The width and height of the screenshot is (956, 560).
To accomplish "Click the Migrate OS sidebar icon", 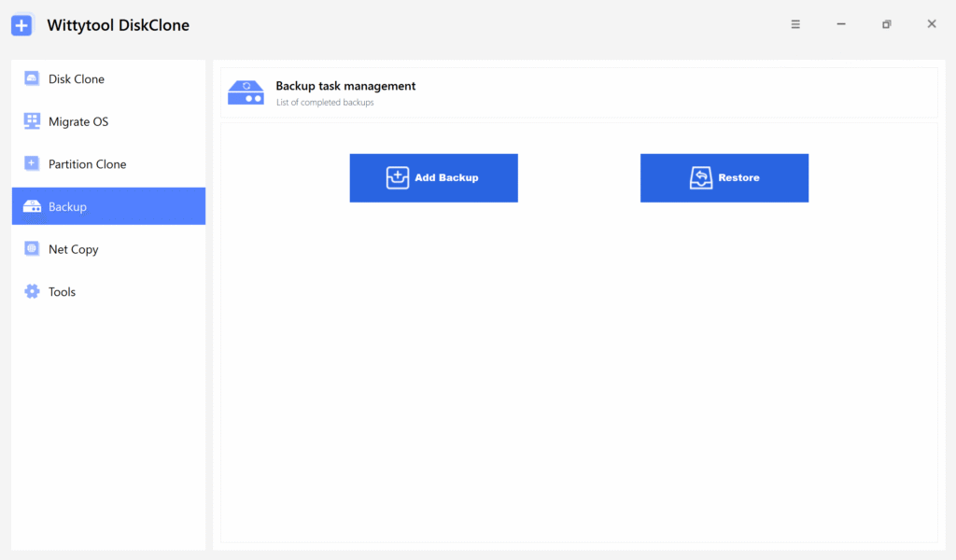I will pyautogui.click(x=32, y=121).
